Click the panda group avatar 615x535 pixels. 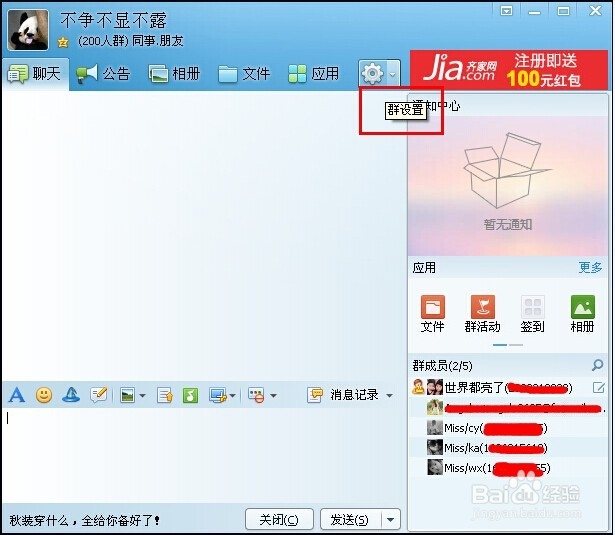pos(28,31)
